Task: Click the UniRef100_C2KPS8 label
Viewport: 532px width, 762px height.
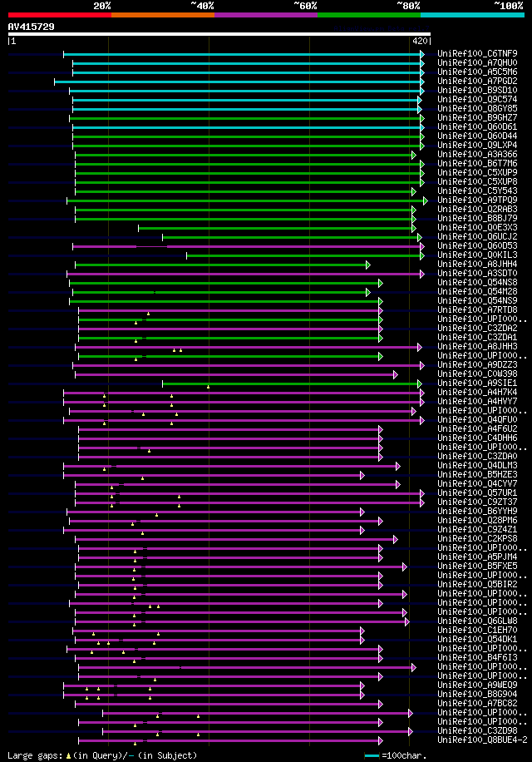Action: (478, 538)
